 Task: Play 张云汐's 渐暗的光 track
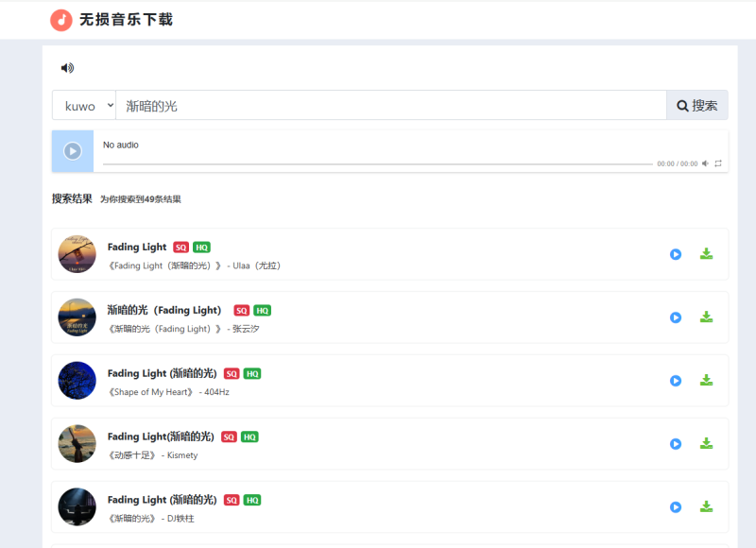point(676,317)
